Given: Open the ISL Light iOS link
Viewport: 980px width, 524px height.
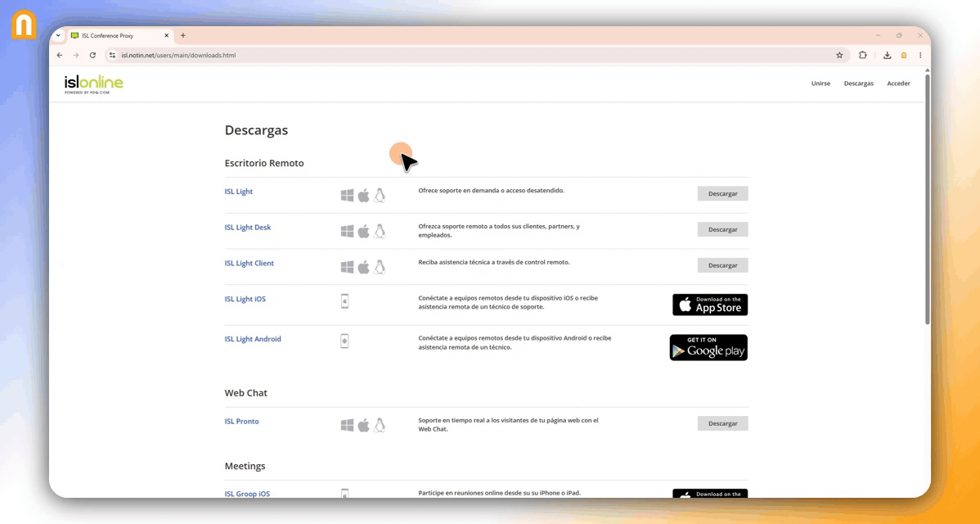Looking at the screenshot, I should [x=245, y=299].
